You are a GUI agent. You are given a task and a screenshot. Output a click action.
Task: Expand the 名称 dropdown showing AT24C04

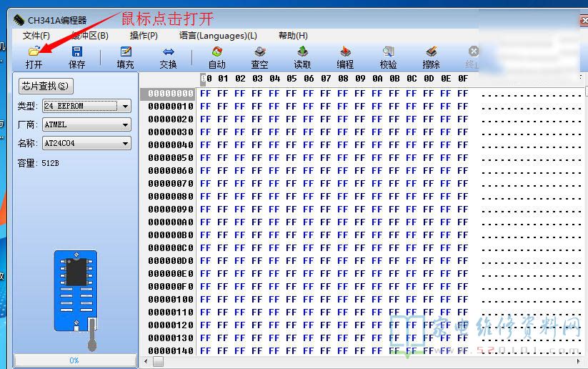[x=125, y=143]
